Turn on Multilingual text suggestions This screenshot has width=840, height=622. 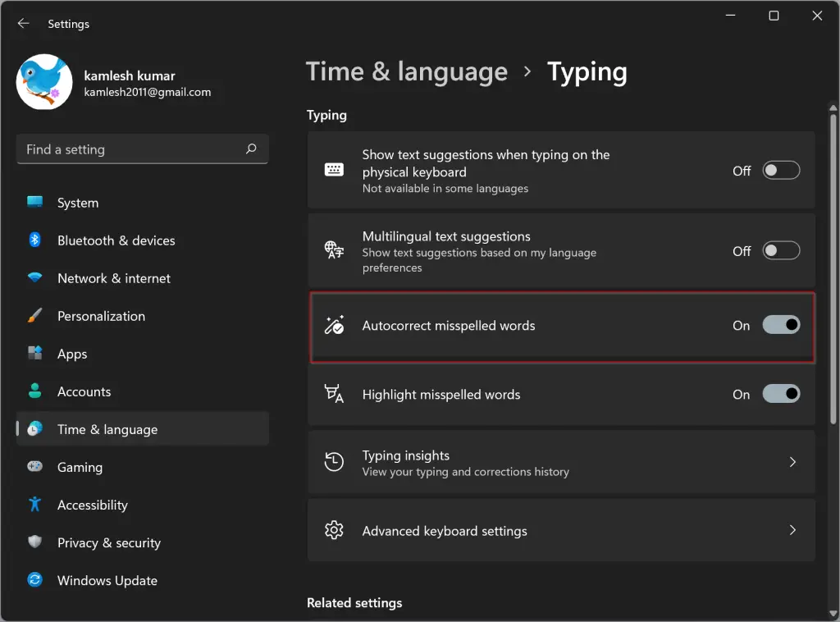(x=780, y=250)
